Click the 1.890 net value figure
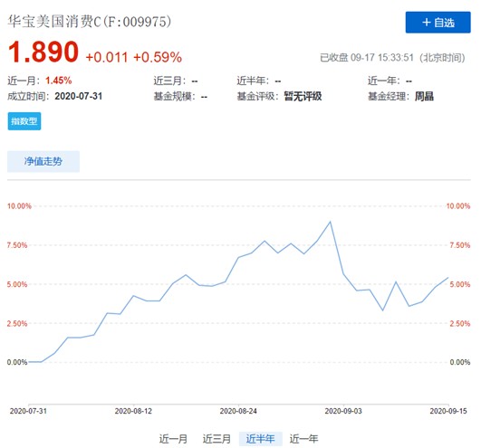This screenshot has height=448, width=481. [x=43, y=52]
